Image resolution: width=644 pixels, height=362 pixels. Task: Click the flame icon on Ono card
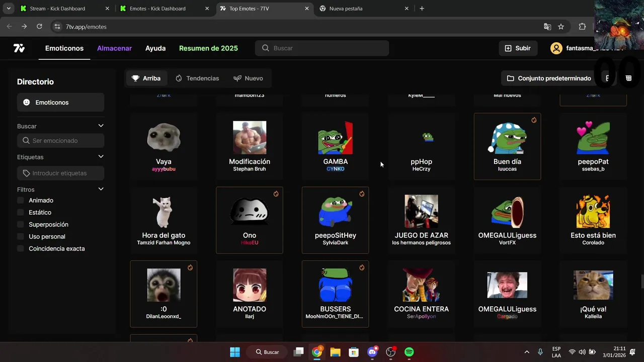pos(276,194)
